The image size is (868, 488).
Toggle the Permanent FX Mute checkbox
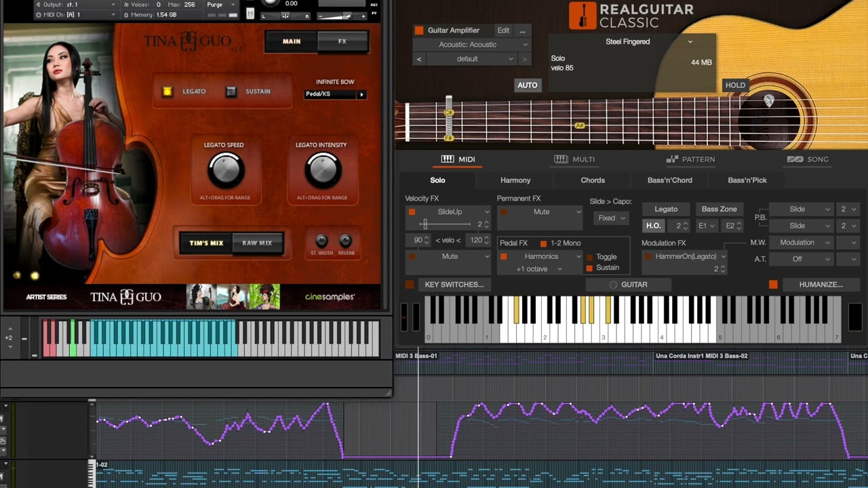click(503, 212)
